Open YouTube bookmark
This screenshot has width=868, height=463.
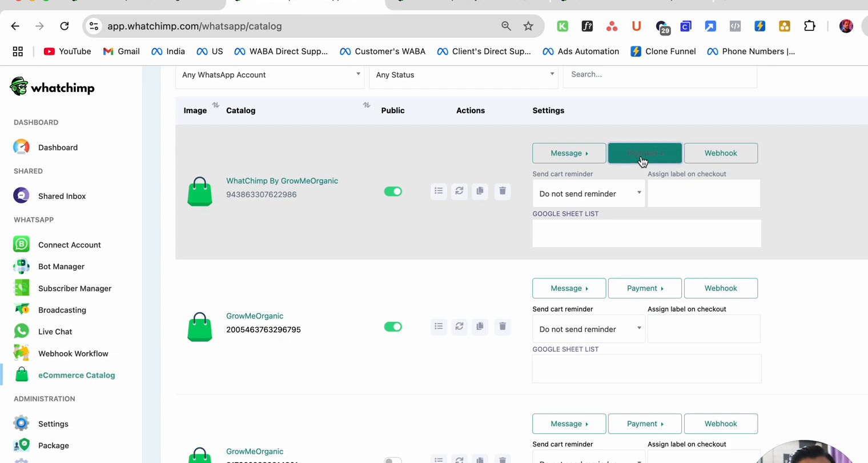click(x=67, y=51)
